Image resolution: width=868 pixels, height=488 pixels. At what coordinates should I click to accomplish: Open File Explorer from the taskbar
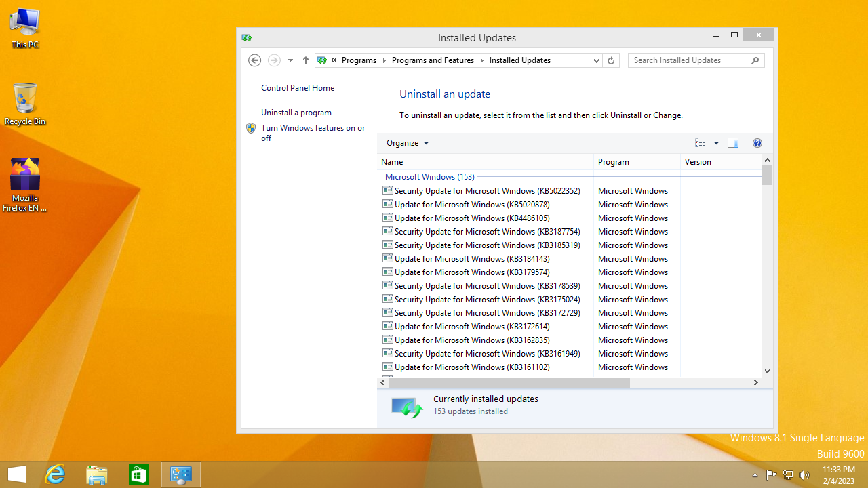97,474
